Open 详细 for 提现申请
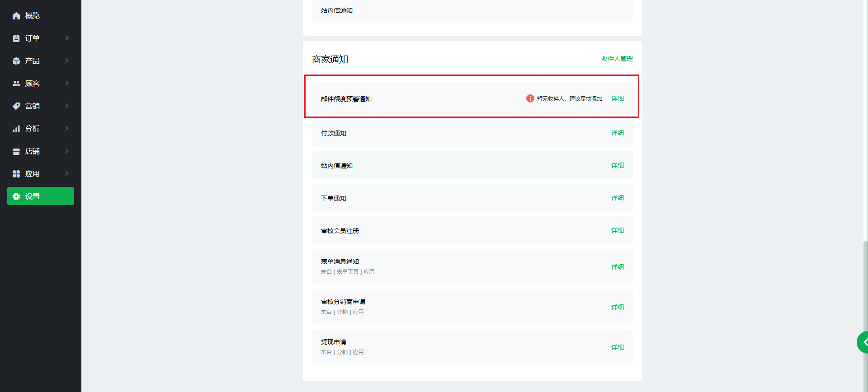This screenshot has height=392, width=868. (x=617, y=347)
